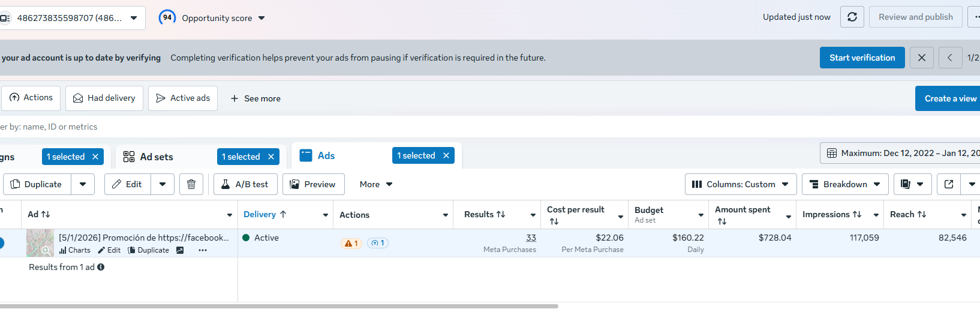The height and width of the screenshot is (312, 980).
Task: Remove the Ad sets 1 selected chip
Action: [x=271, y=157]
